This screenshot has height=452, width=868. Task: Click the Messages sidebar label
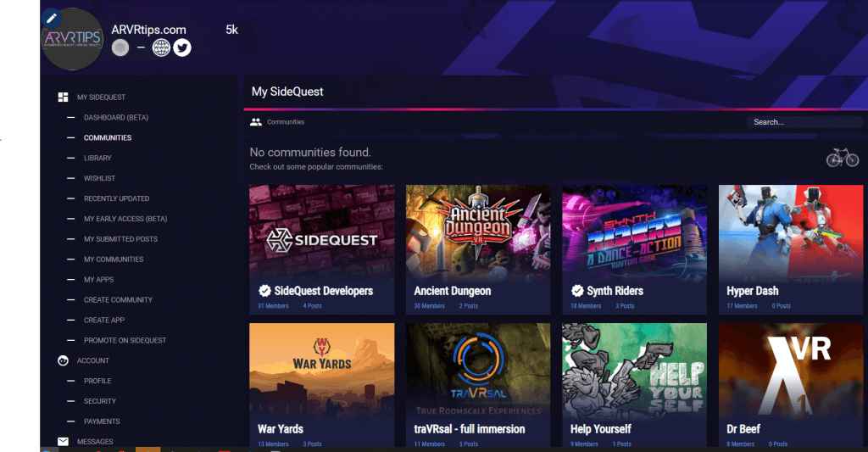tap(95, 442)
